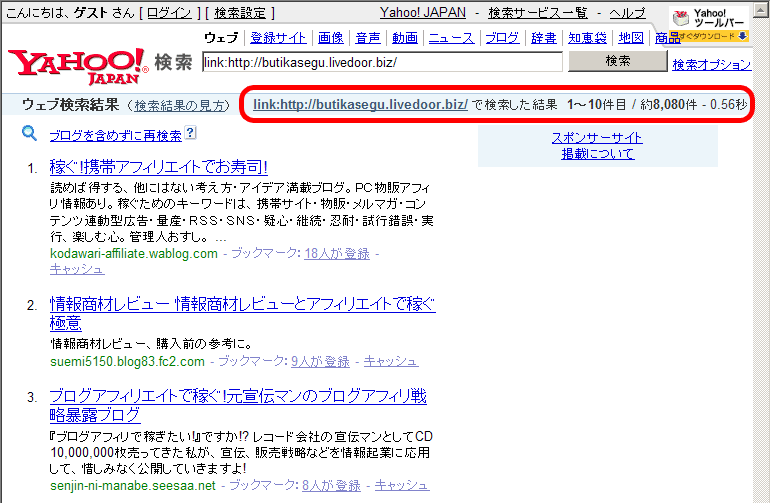Open the 検索オプション link

click(712, 64)
